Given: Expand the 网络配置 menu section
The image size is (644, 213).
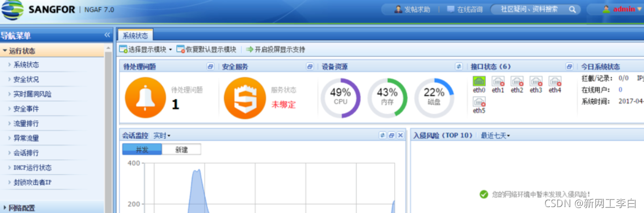Looking at the screenshot, I should pyautogui.click(x=52, y=207).
